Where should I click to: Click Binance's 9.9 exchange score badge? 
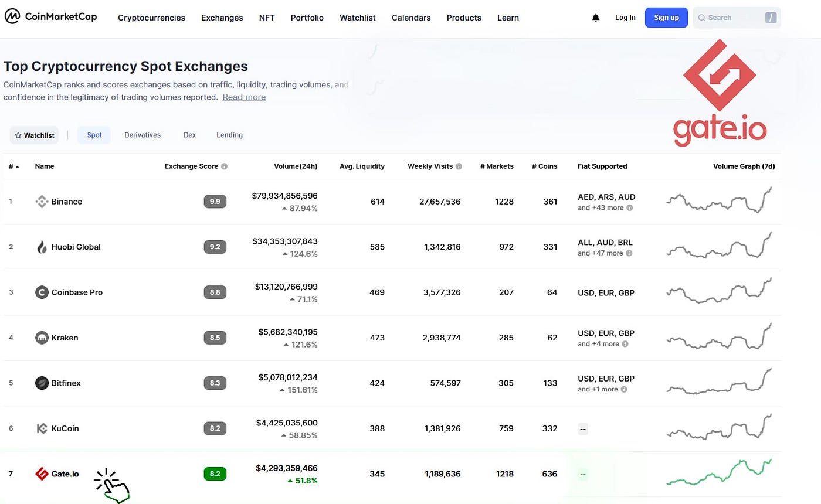[215, 202]
